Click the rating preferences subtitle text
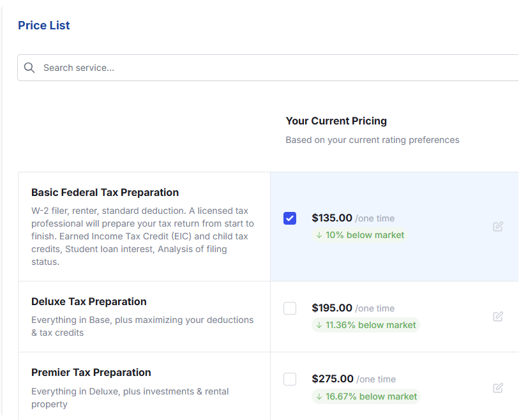The image size is (519, 420). [372, 140]
